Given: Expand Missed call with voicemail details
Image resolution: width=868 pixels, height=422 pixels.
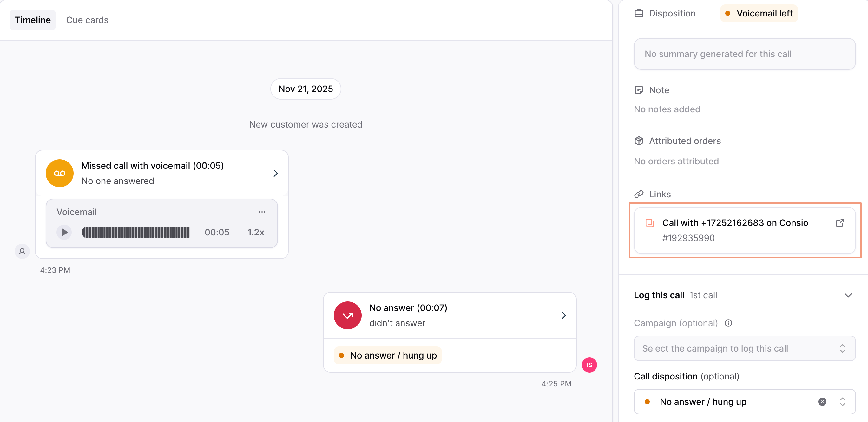Looking at the screenshot, I should point(275,173).
